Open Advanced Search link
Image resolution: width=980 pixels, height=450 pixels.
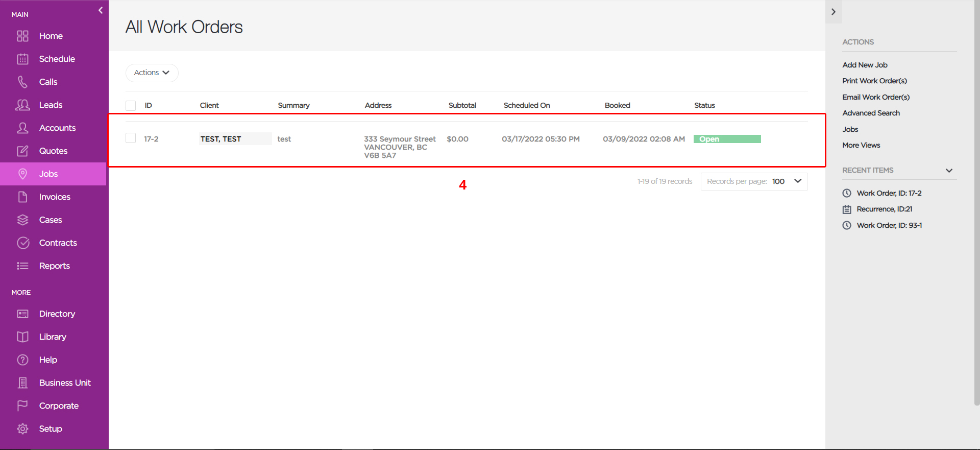tap(871, 113)
